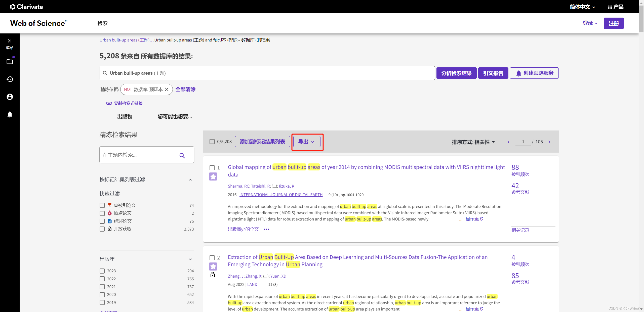Collapse 按标记结果列表过滤 section
The width and height of the screenshot is (644, 312).
click(x=190, y=180)
